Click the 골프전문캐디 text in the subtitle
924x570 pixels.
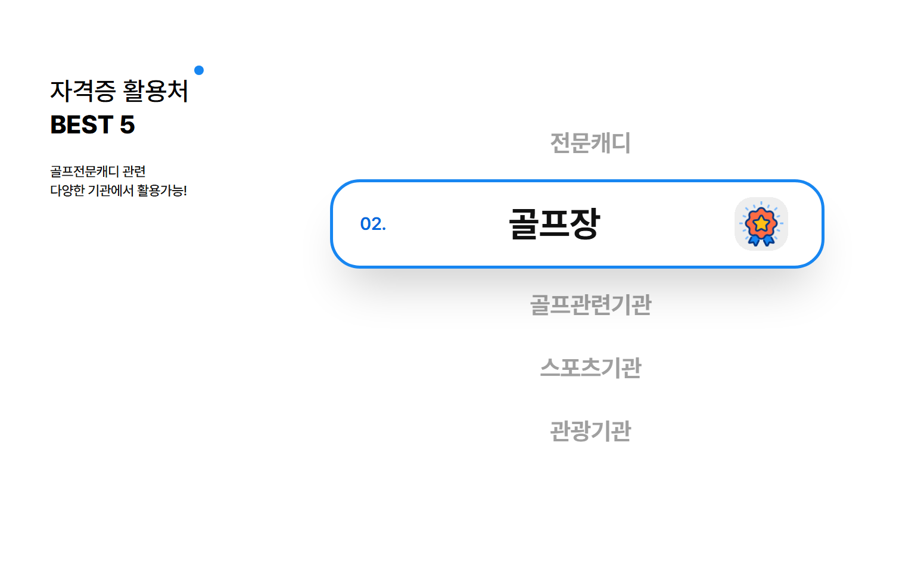(x=85, y=172)
